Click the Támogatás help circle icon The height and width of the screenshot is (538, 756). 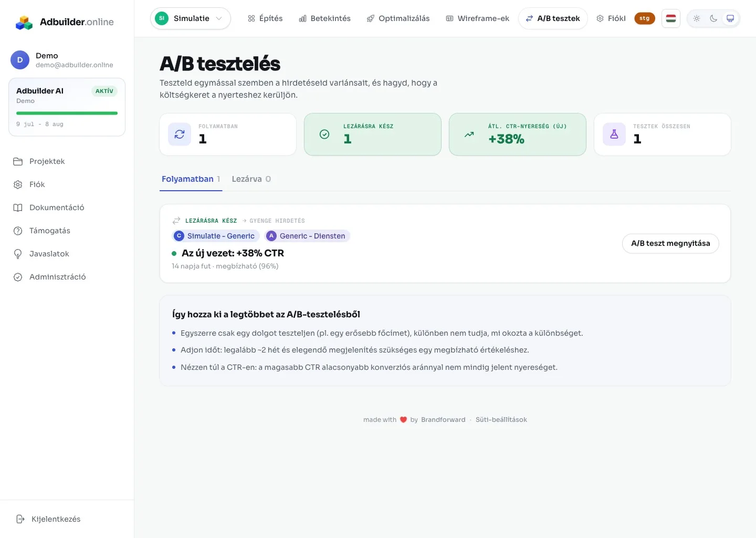18,231
